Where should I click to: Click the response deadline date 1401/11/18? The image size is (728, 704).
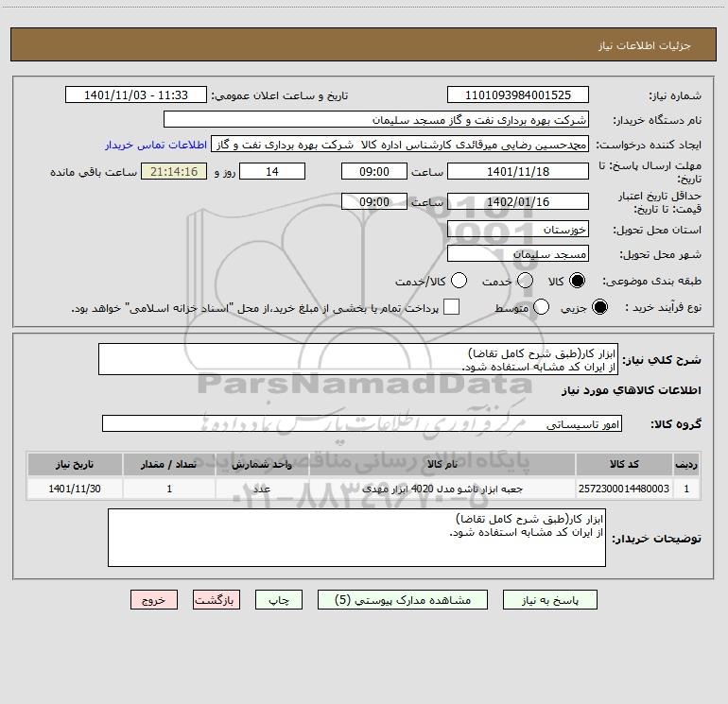(518, 171)
